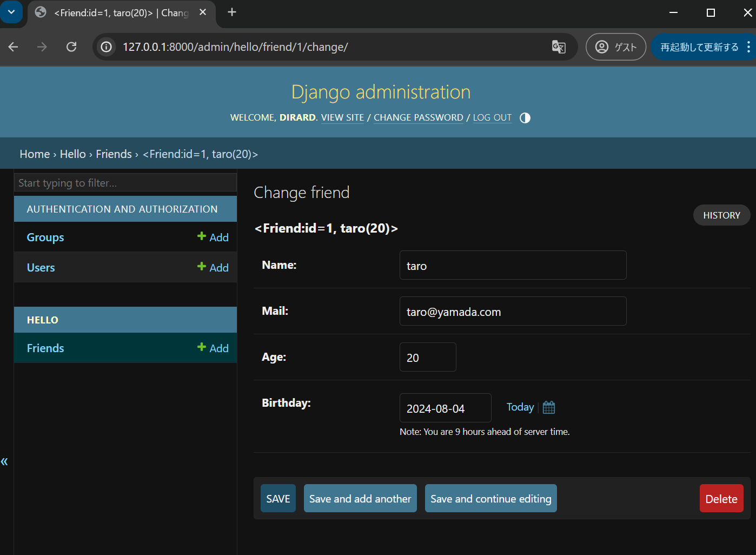Reload the page
Screen dimensions: 756x555
click(71, 47)
